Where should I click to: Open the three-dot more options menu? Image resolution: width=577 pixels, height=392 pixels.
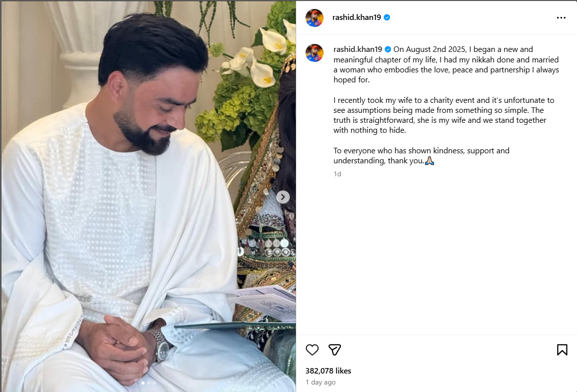tap(561, 17)
